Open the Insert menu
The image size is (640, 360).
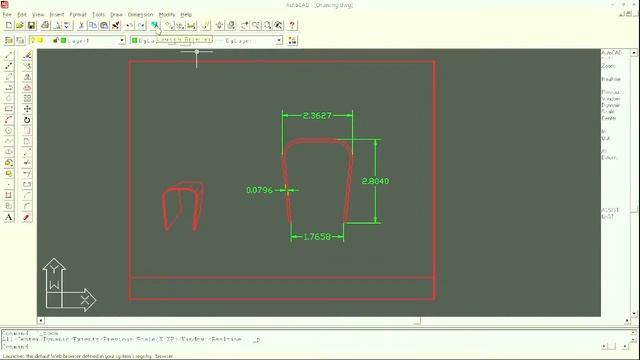pyautogui.click(x=57, y=15)
